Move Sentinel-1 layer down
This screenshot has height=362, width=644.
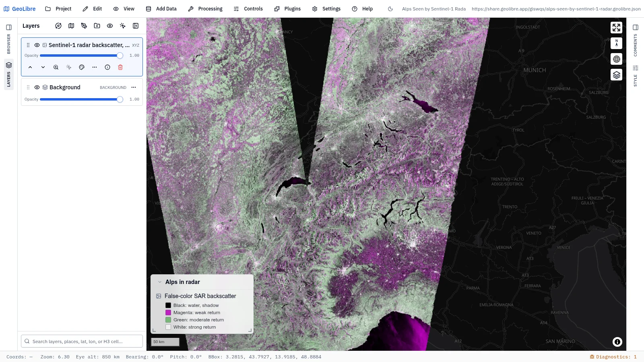43,67
